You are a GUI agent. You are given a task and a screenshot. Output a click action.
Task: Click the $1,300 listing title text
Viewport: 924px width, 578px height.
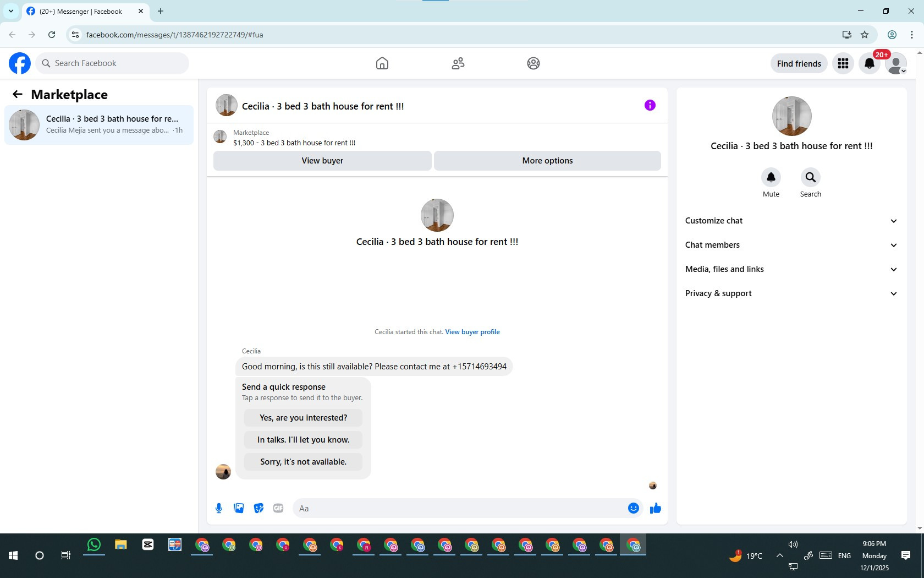(294, 143)
